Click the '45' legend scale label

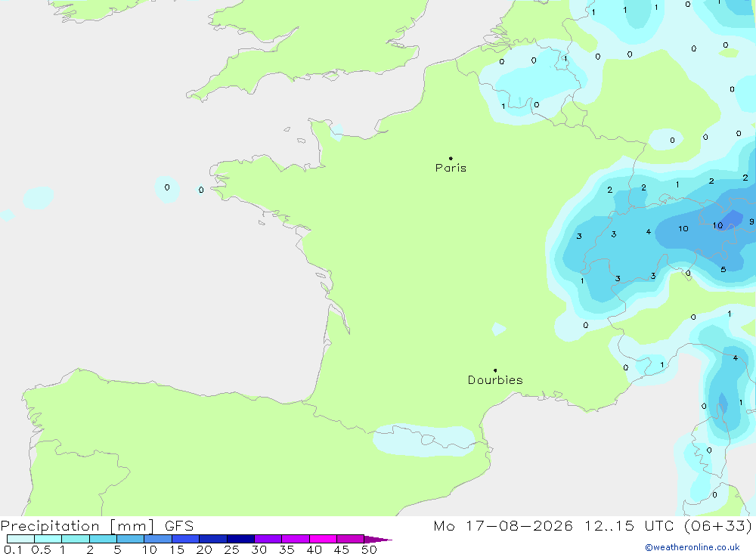click(x=342, y=549)
